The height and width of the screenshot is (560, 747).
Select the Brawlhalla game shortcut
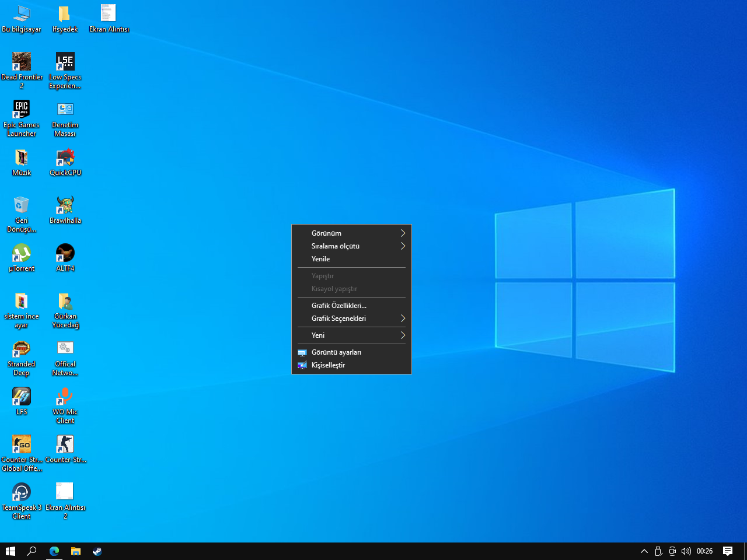pos(65,206)
